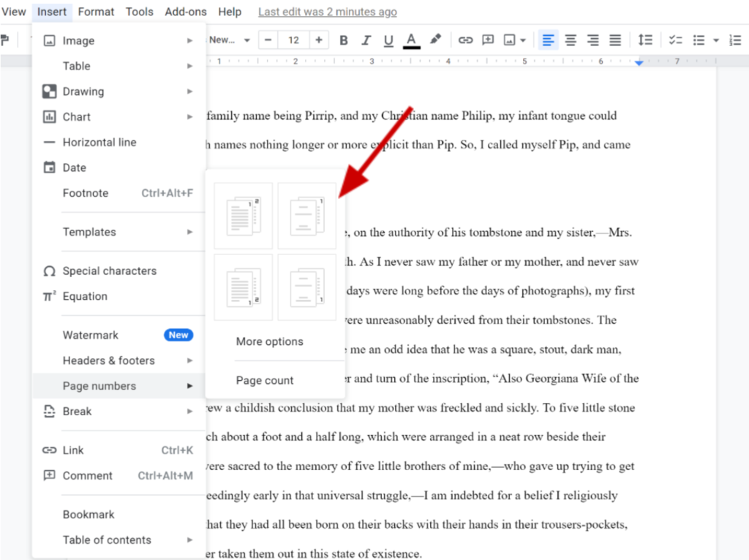749x560 pixels.
Task: Justify the paragraph text
Action: click(x=616, y=40)
